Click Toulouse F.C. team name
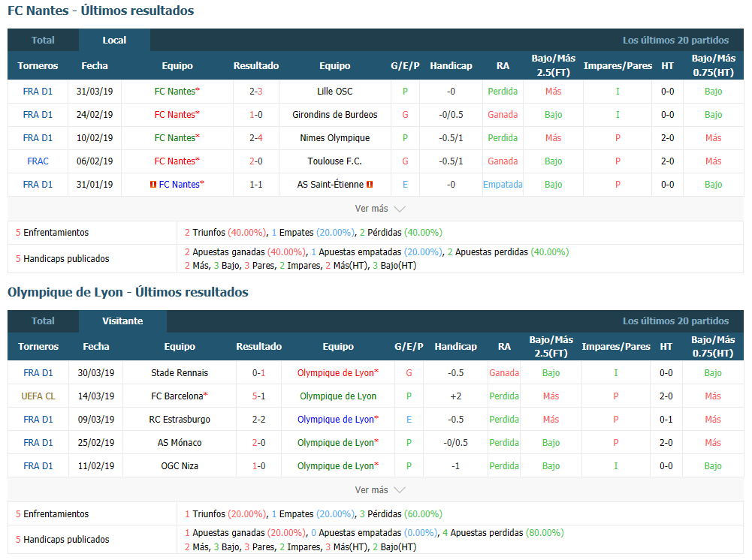The image size is (752, 560). point(335,161)
